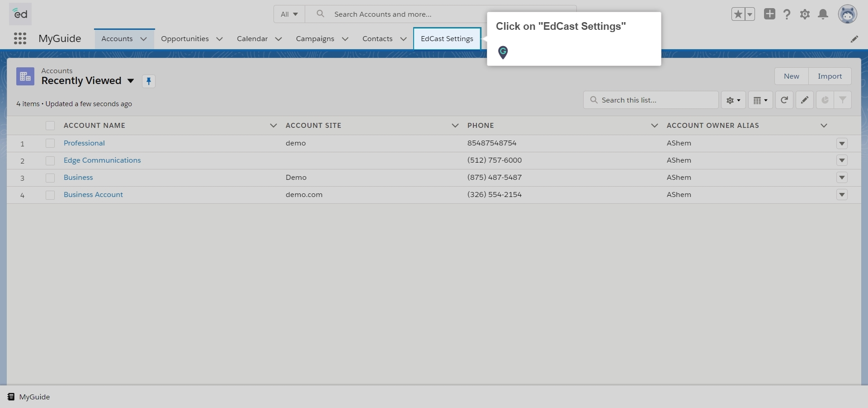Open the Calendar tab
Viewport: 868px width, 408px height.
(252, 39)
